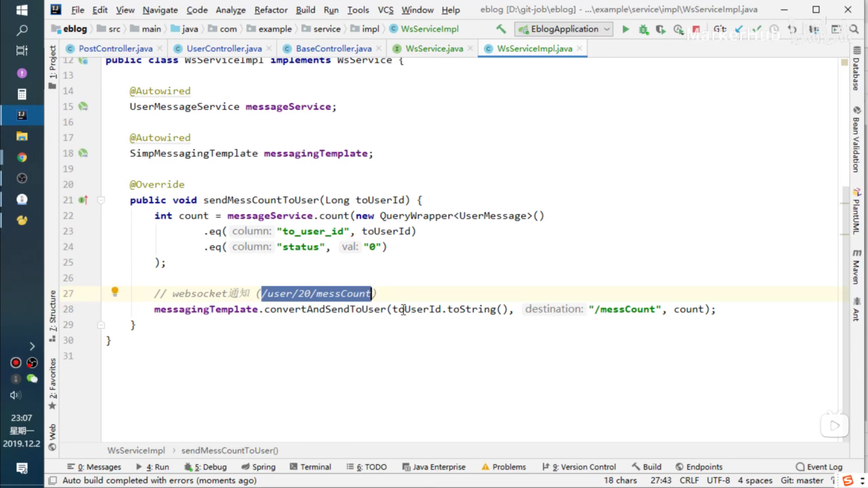Open the Chrome icon in Windows taskbar

tap(22, 157)
